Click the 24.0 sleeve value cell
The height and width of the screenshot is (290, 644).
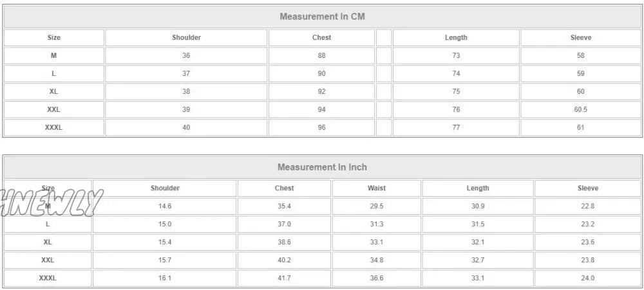pyautogui.click(x=588, y=278)
